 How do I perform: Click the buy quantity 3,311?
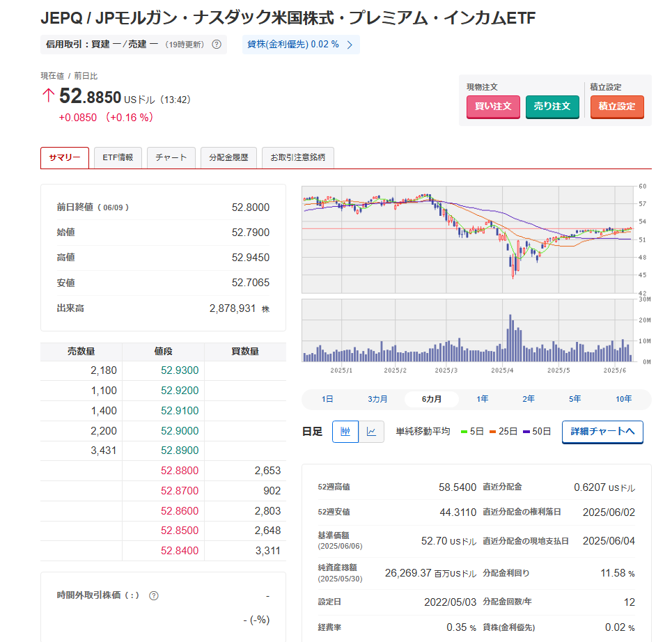[268, 551]
